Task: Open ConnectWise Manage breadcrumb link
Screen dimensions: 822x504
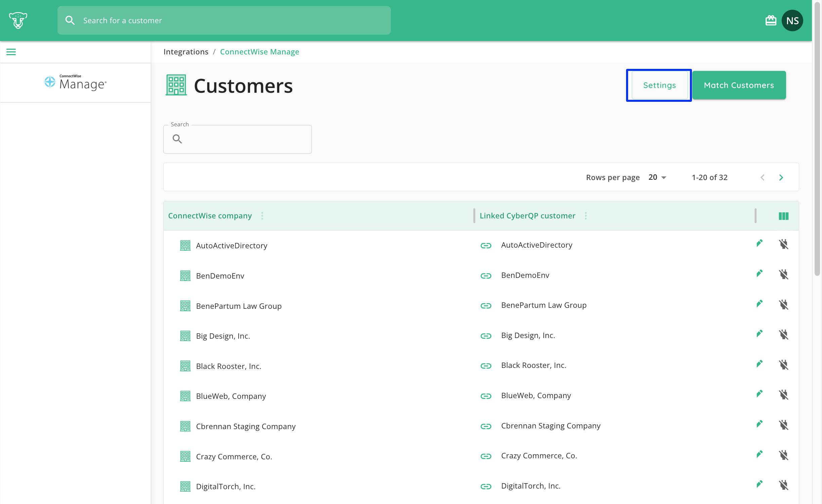Action: pyautogui.click(x=259, y=52)
